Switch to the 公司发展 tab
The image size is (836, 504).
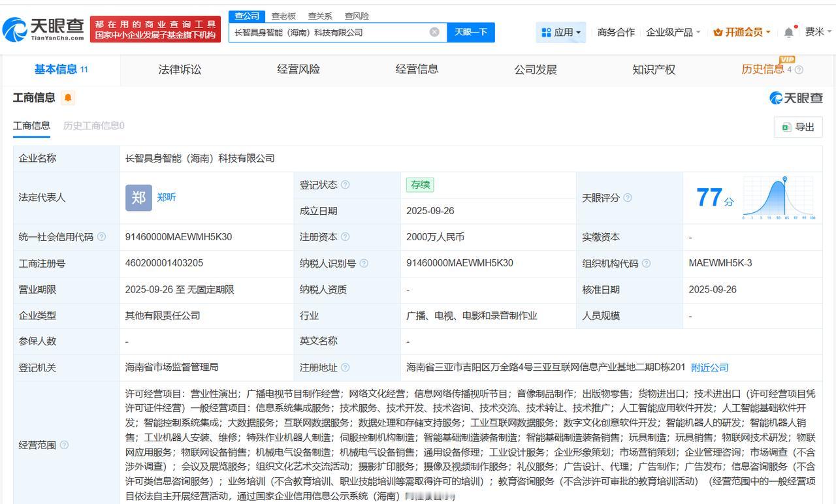tap(536, 69)
